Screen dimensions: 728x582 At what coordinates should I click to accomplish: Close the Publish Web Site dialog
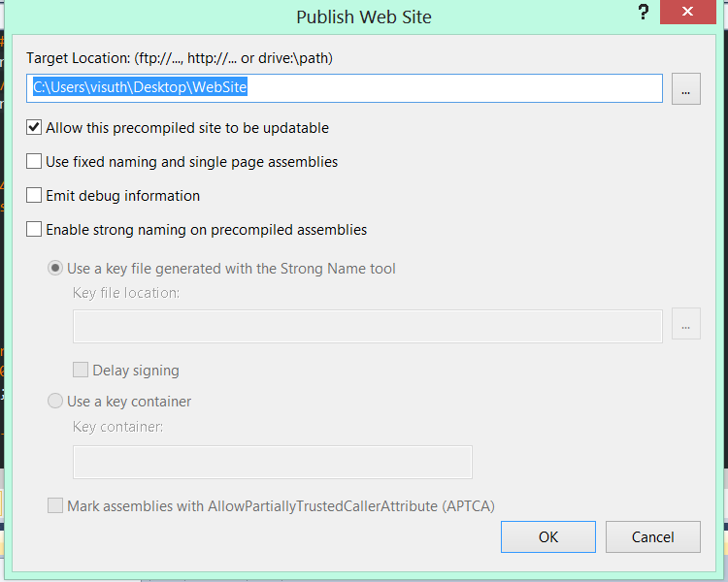coord(687,12)
